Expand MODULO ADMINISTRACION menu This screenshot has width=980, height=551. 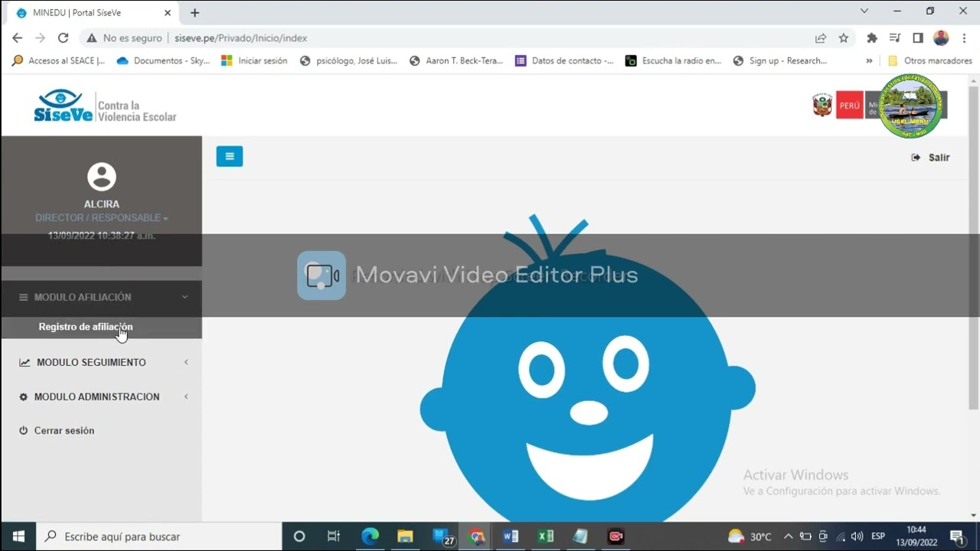101,396
